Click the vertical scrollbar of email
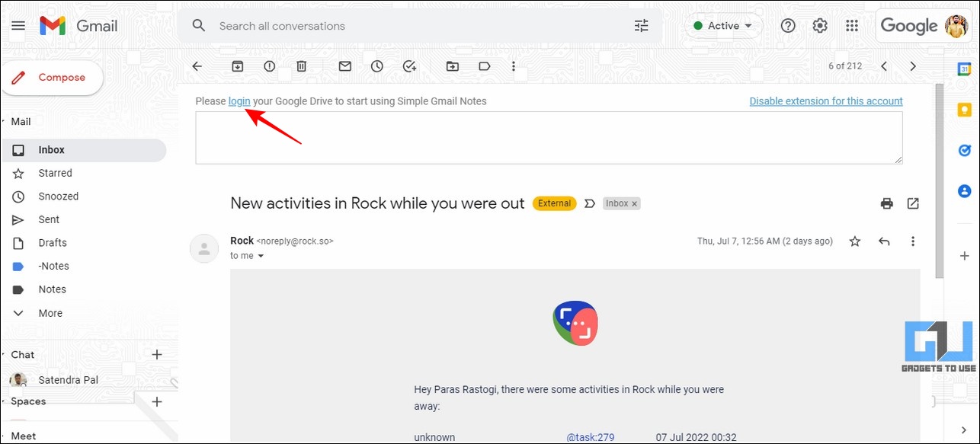980x444 pixels. pos(940,181)
